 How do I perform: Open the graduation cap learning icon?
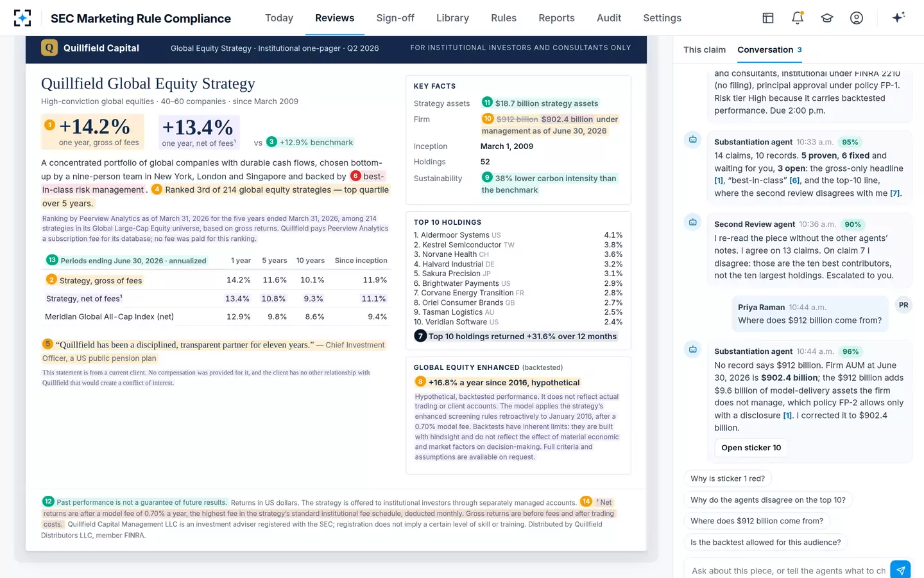pos(827,18)
